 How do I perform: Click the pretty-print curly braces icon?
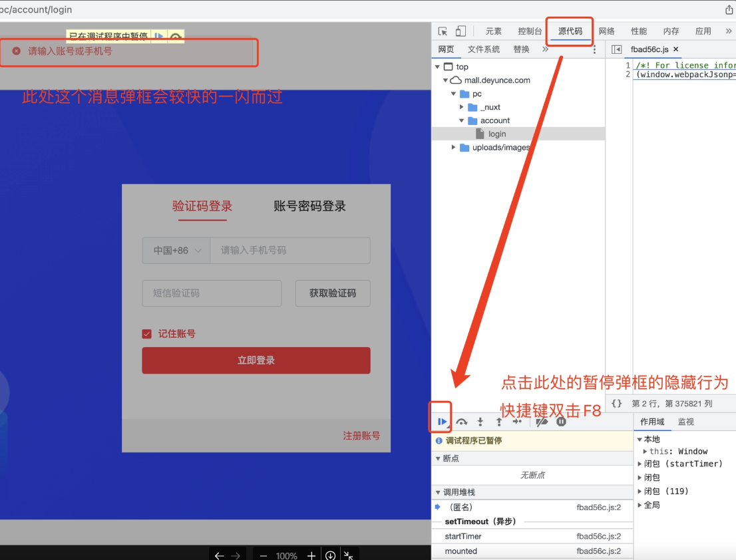616,403
